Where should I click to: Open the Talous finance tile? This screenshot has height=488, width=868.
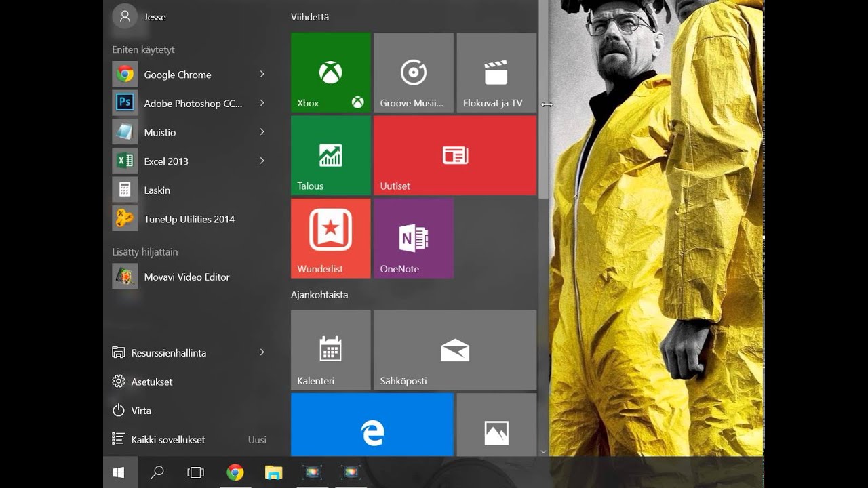[331, 155]
